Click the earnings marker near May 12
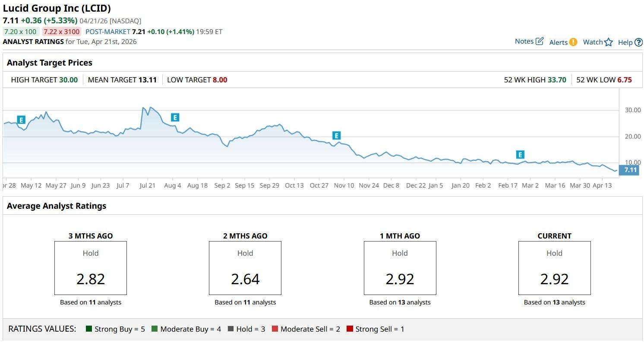The height and width of the screenshot is (342, 644). click(x=21, y=120)
